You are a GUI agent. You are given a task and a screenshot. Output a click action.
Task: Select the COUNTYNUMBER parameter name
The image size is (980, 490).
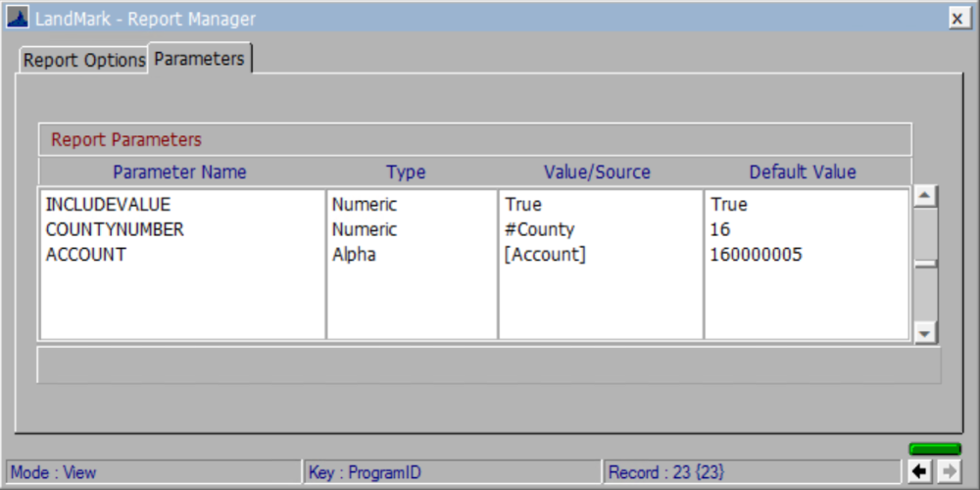(x=115, y=230)
